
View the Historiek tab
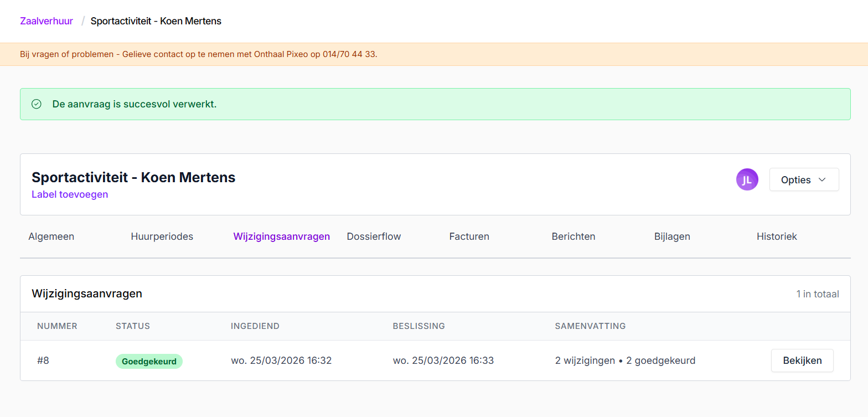[x=777, y=236]
